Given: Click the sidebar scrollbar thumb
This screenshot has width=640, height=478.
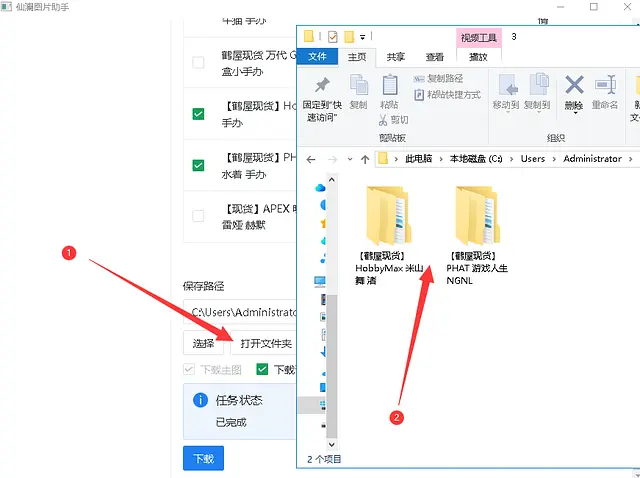Looking at the screenshot, I should pyautogui.click(x=332, y=366).
